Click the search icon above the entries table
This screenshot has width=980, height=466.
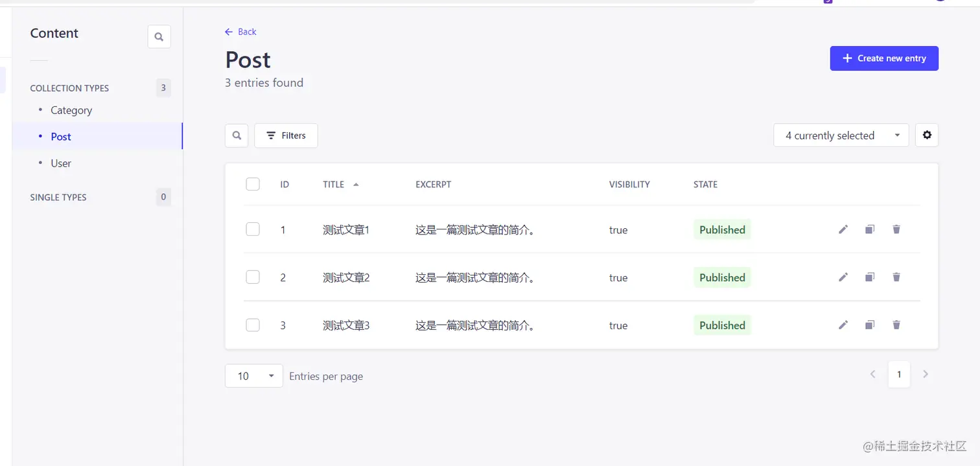coord(236,135)
